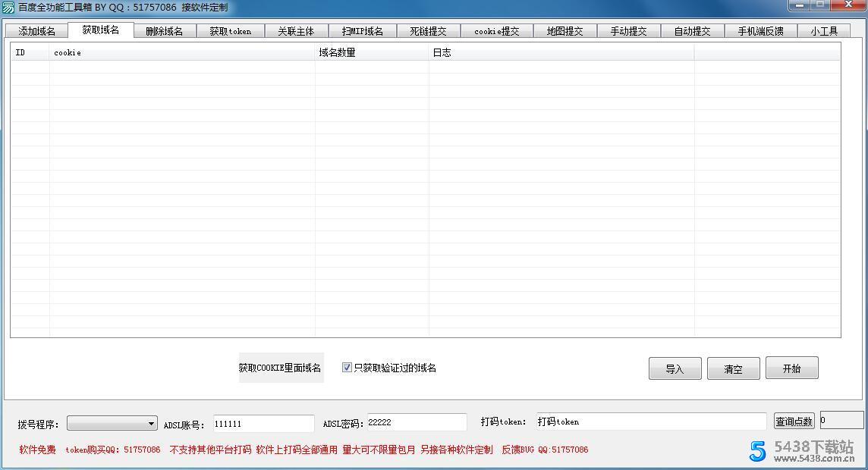Toggle the 只获取验证过的域名 checkbox
The height and width of the screenshot is (470, 868).
[x=346, y=368]
